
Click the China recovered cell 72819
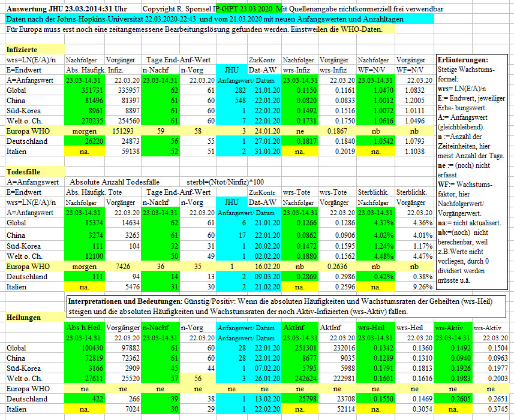coord(85,358)
